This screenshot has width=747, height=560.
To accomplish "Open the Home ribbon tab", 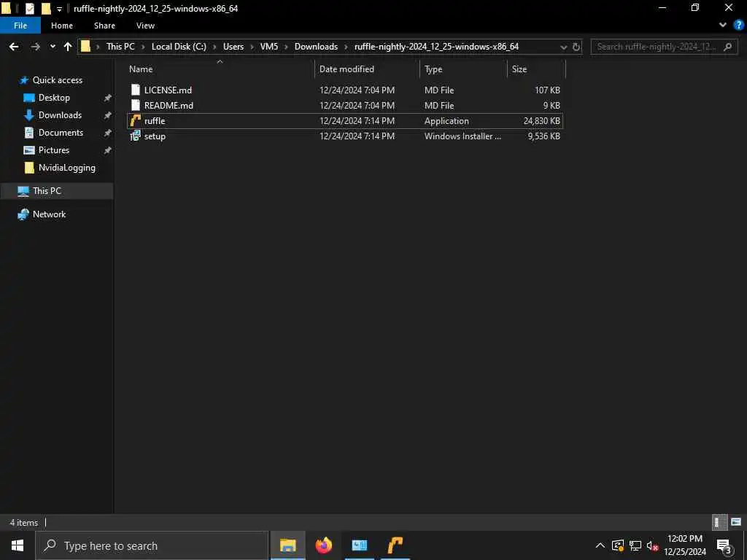I will [62, 26].
